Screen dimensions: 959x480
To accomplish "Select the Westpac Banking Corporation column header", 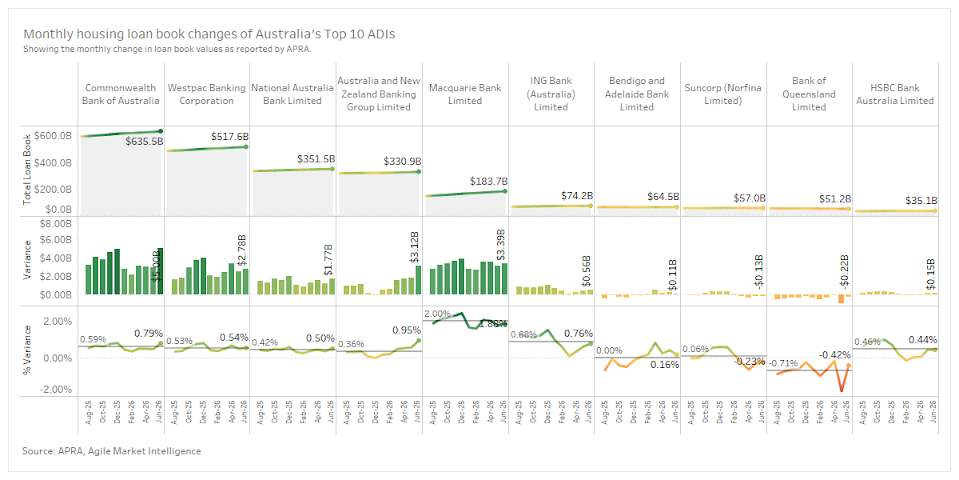I will pyautogui.click(x=207, y=94).
